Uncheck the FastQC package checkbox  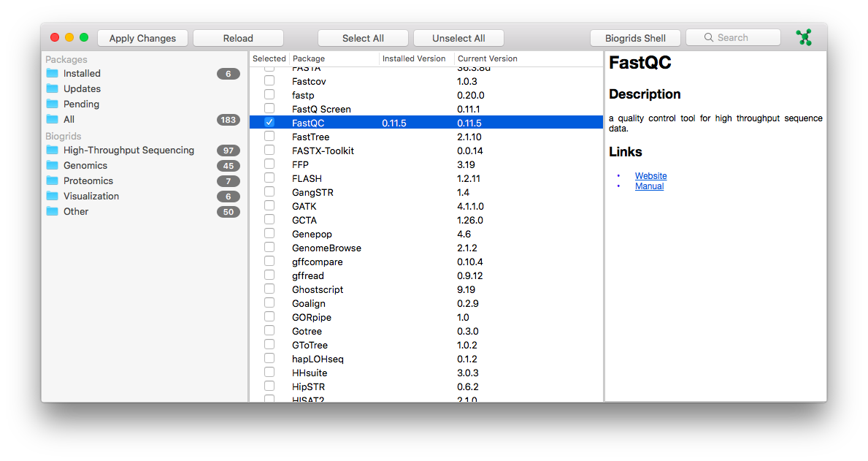(x=269, y=123)
